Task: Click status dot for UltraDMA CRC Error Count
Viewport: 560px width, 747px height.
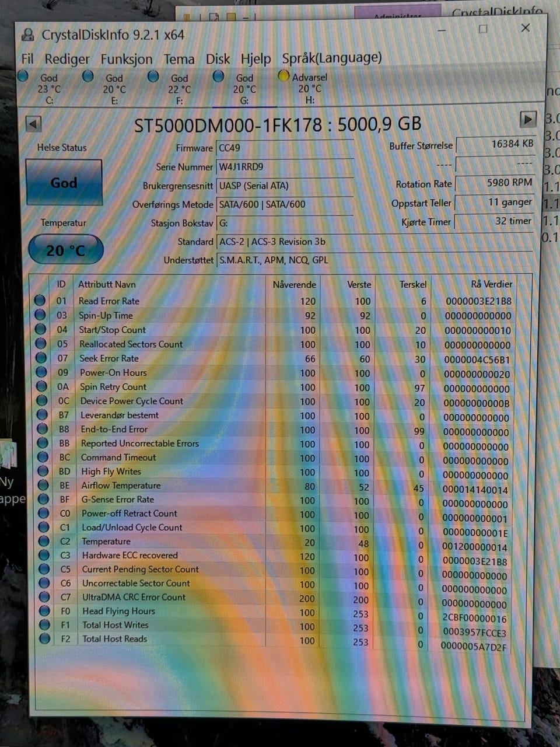Action: coord(44,596)
